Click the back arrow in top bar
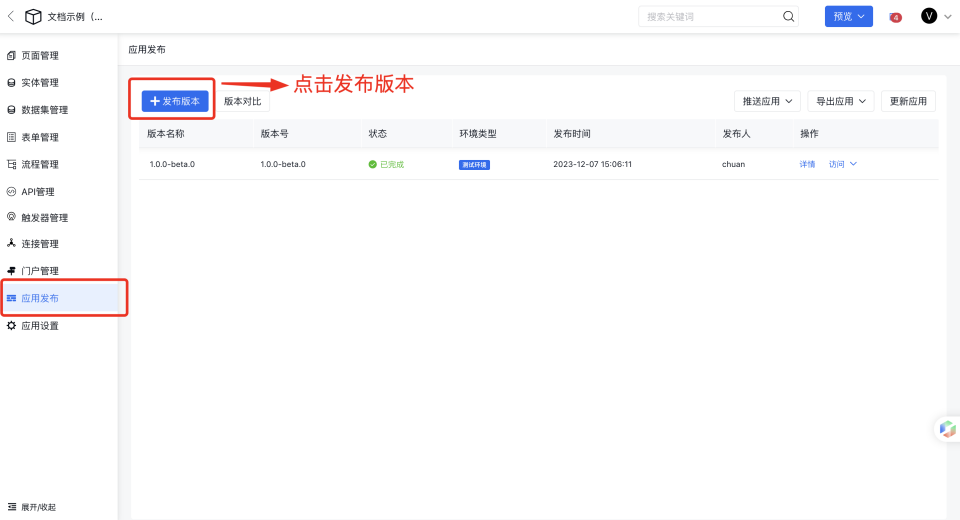Image resolution: width=960 pixels, height=520 pixels. click(11, 16)
